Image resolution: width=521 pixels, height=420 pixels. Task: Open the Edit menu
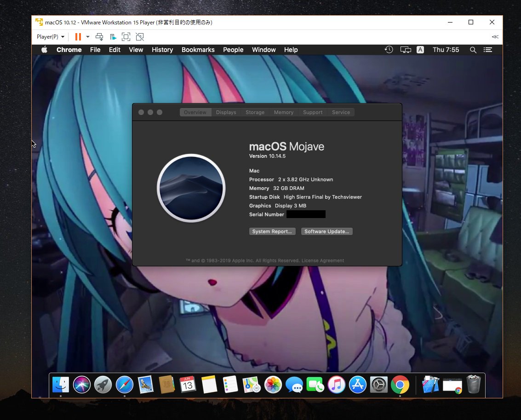pos(115,50)
